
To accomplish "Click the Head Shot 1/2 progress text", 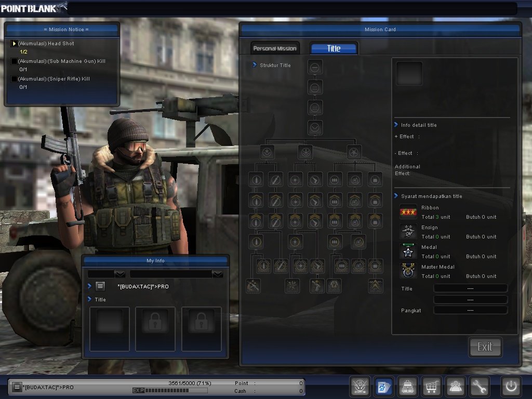I will pyautogui.click(x=23, y=52).
